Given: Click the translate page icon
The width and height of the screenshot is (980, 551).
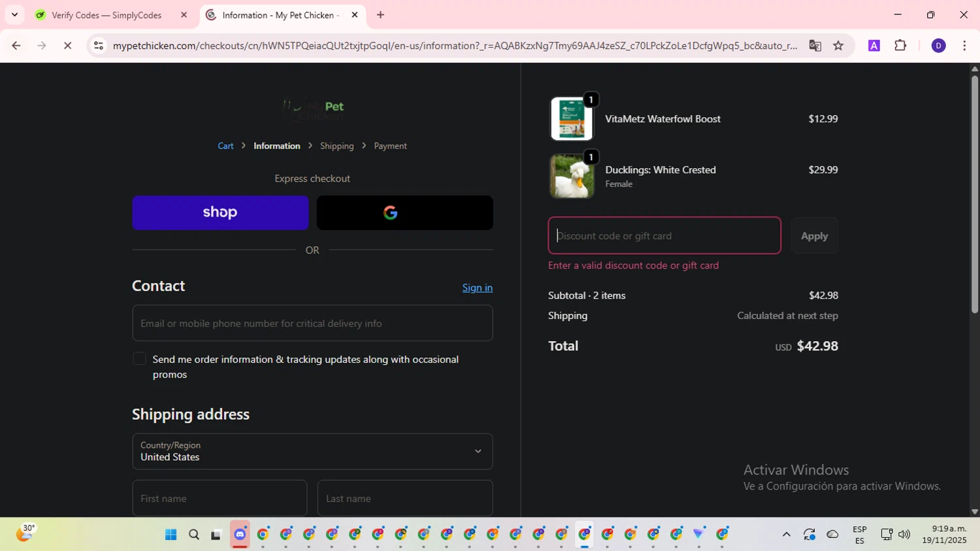Looking at the screenshot, I should point(815,46).
